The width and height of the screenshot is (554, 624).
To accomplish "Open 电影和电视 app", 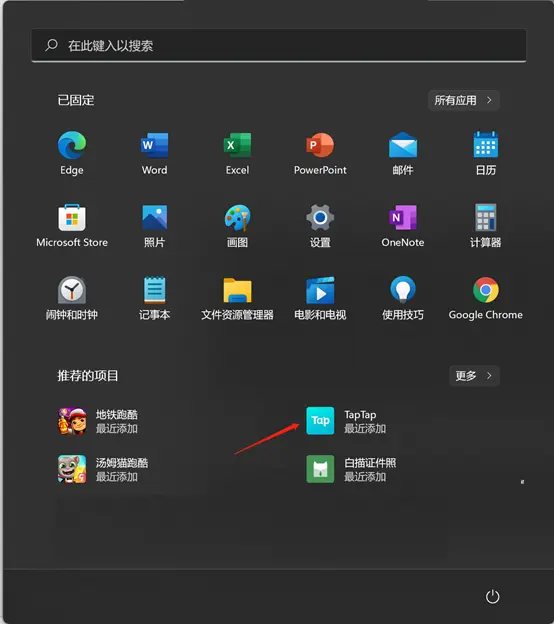I will [x=320, y=298].
